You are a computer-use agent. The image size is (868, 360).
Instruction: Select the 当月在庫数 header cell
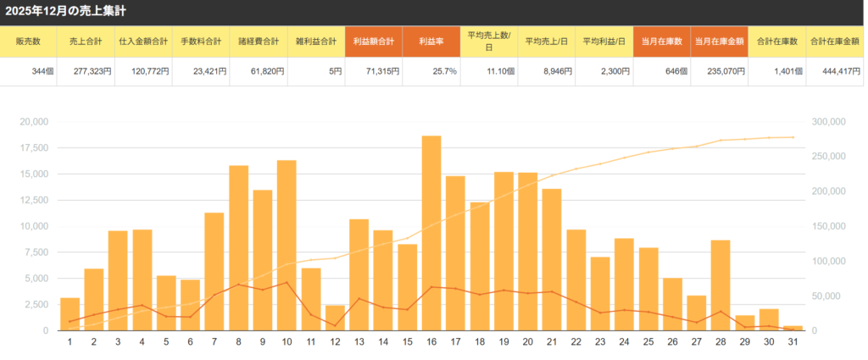pos(661,42)
